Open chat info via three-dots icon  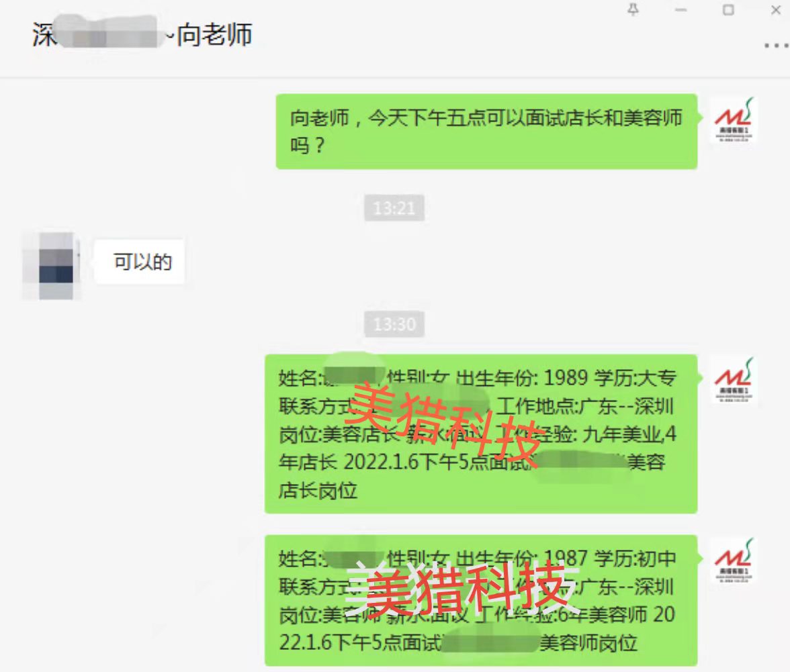pyautogui.click(x=777, y=45)
